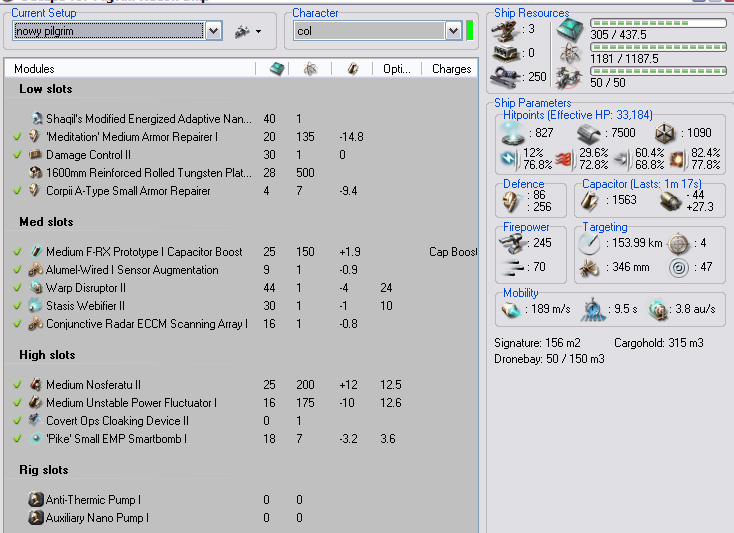Viewport: 734px width, 533px height.
Task: Click the Mobility section label
Action: coord(521,293)
